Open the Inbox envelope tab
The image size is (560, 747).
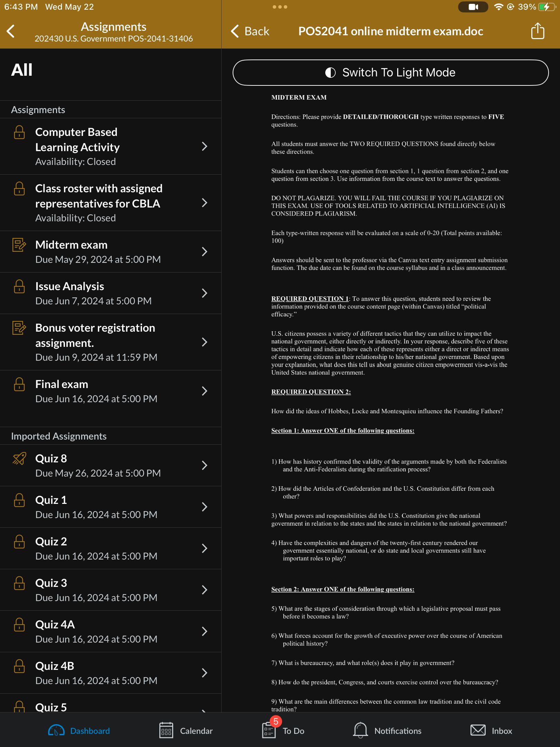tap(491, 730)
